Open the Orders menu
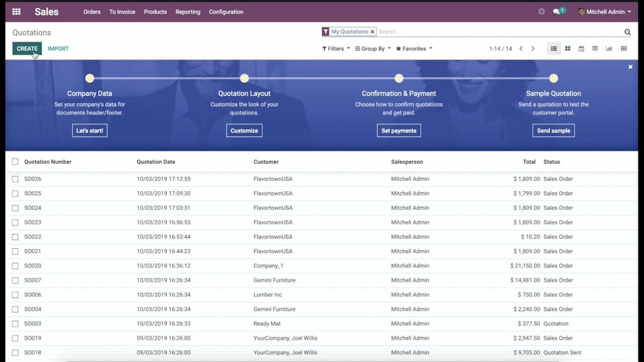This screenshot has width=644, height=362. pyautogui.click(x=92, y=12)
